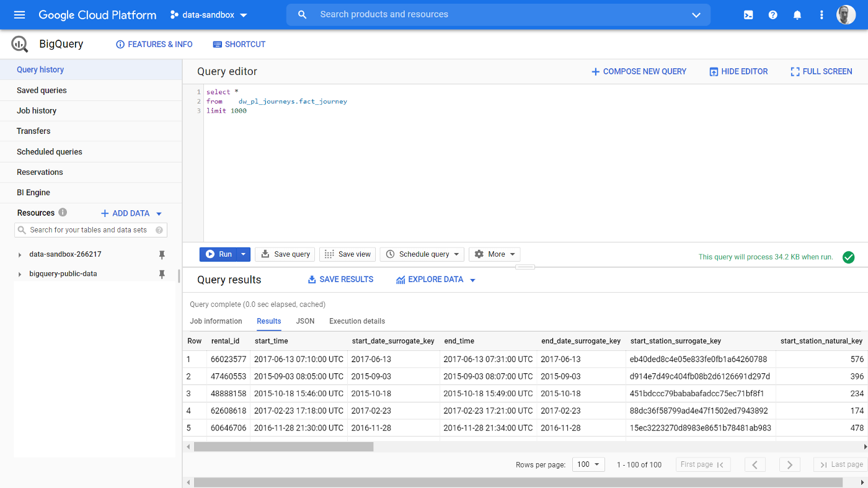
Task: Jump to the Last page
Action: tap(841, 464)
